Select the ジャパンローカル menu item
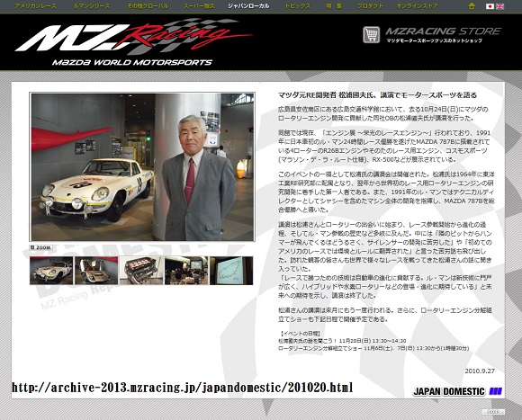 [x=248, y=6]
